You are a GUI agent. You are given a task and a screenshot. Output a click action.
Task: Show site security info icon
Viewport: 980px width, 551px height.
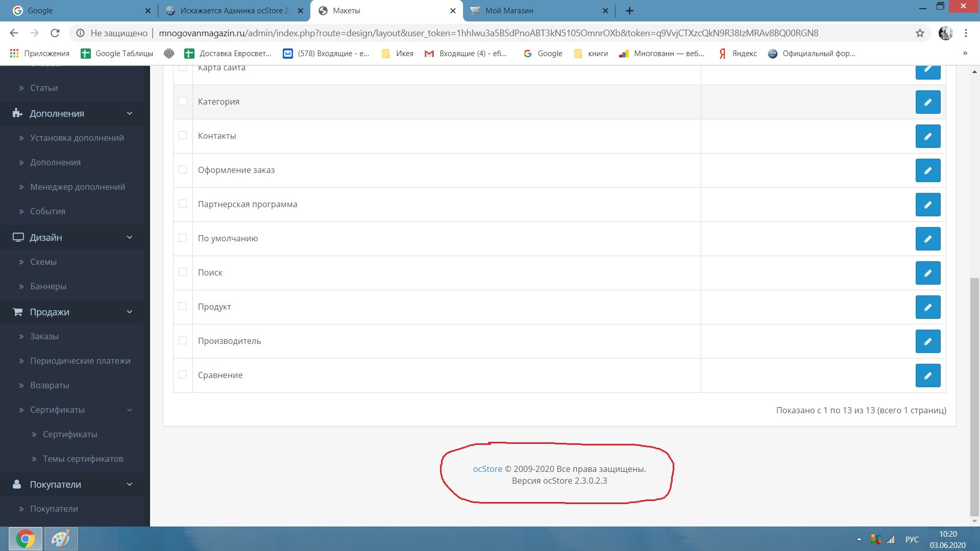click(80, 33)
